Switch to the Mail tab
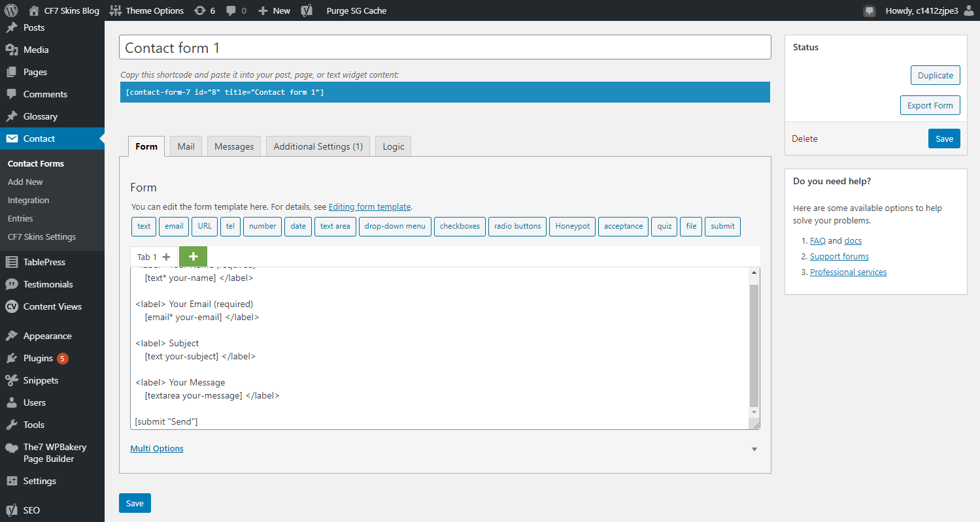The image size is (980, 522). pos(186,146)
